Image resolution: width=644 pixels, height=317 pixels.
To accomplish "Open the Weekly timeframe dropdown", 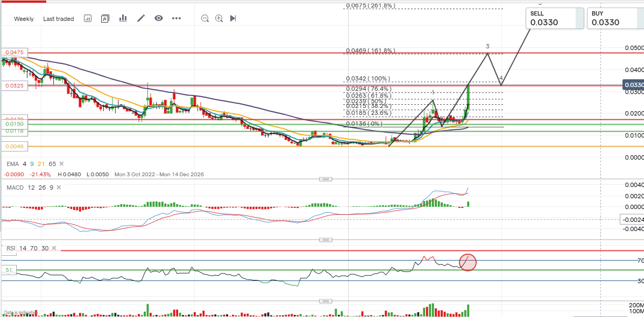I will [24, 19].
